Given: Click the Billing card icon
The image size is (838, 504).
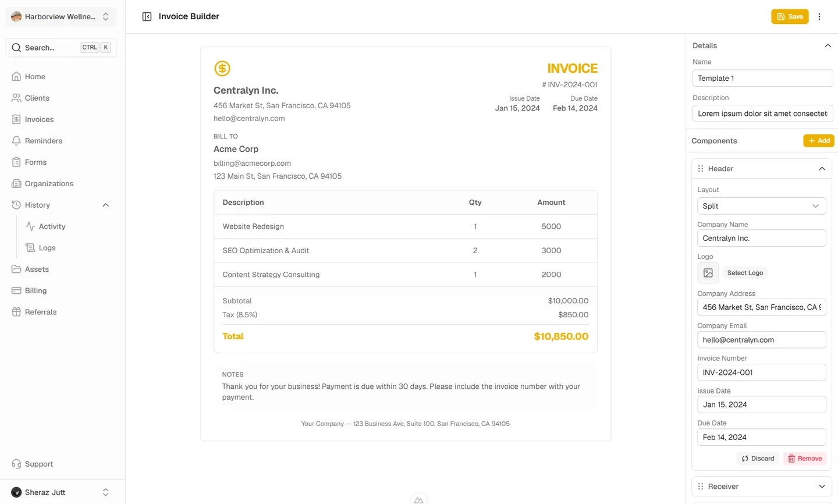Looking at the screenshot, I should 16,290.
